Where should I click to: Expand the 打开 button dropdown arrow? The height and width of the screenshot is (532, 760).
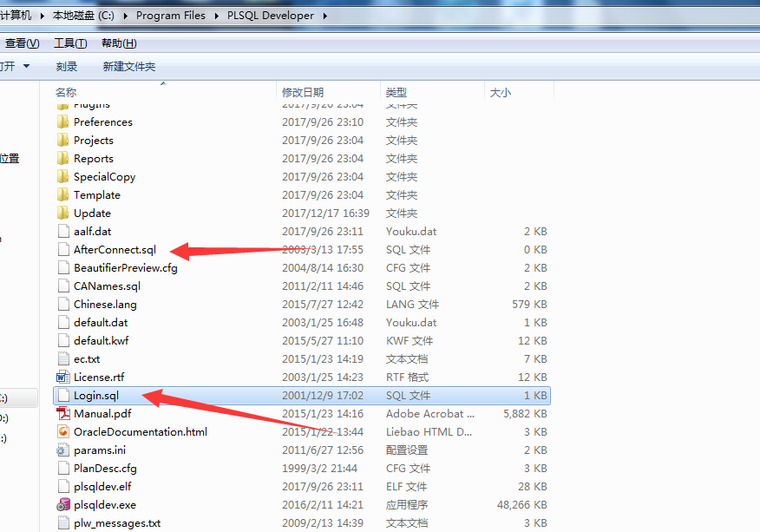tap(29, 66)
